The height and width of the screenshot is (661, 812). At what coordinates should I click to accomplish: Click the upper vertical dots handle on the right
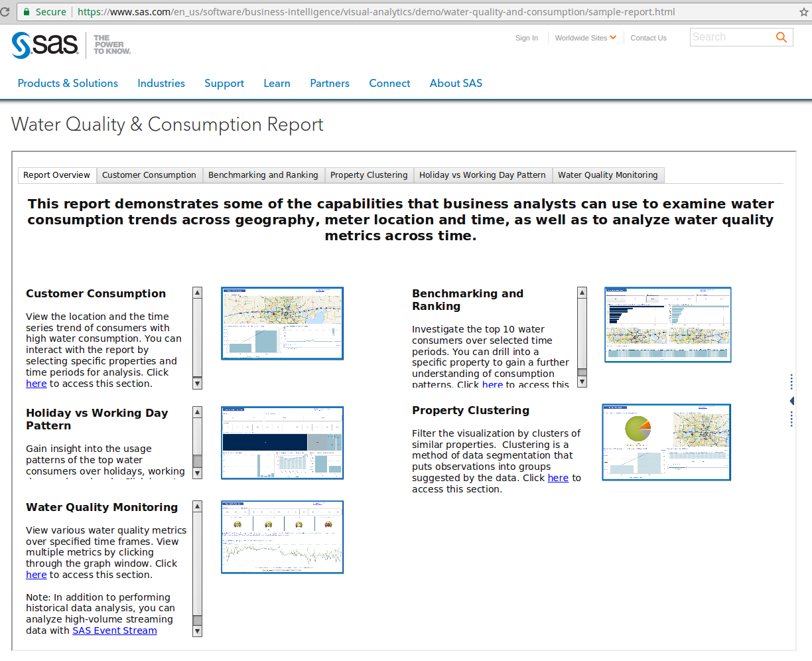click(x=791, y=382)
